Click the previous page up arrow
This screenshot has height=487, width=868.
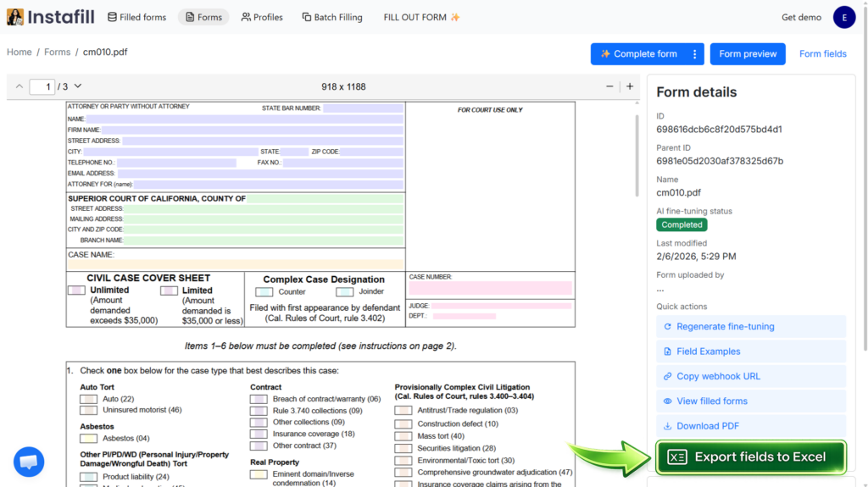point(18,86)
